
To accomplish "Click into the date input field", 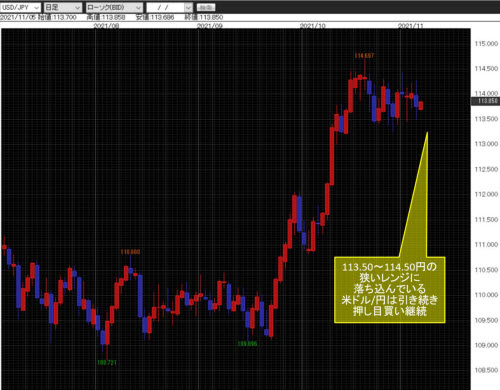I will coord(166,7).
